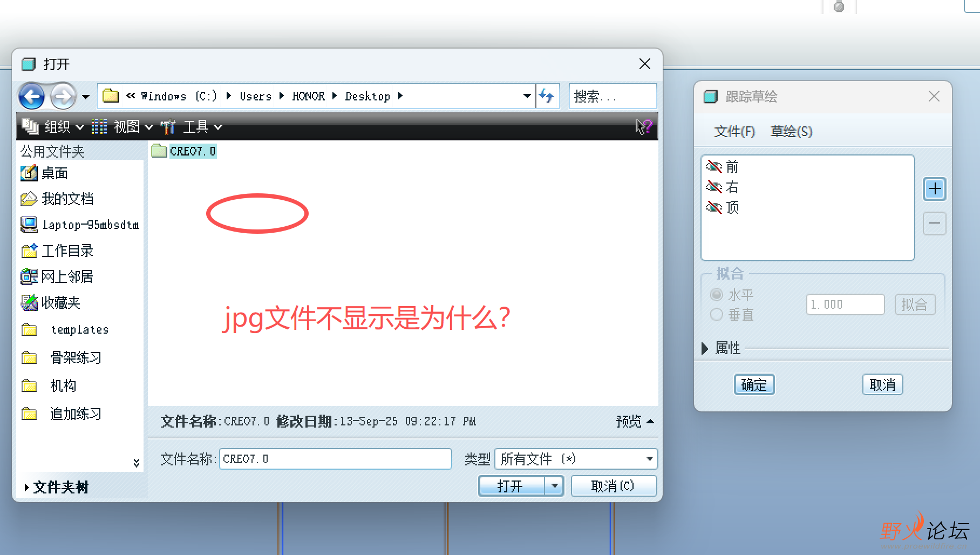Select the CREO7.0 folder
The height and width of the screenshot is (555, 980).
tap(184, 151)
